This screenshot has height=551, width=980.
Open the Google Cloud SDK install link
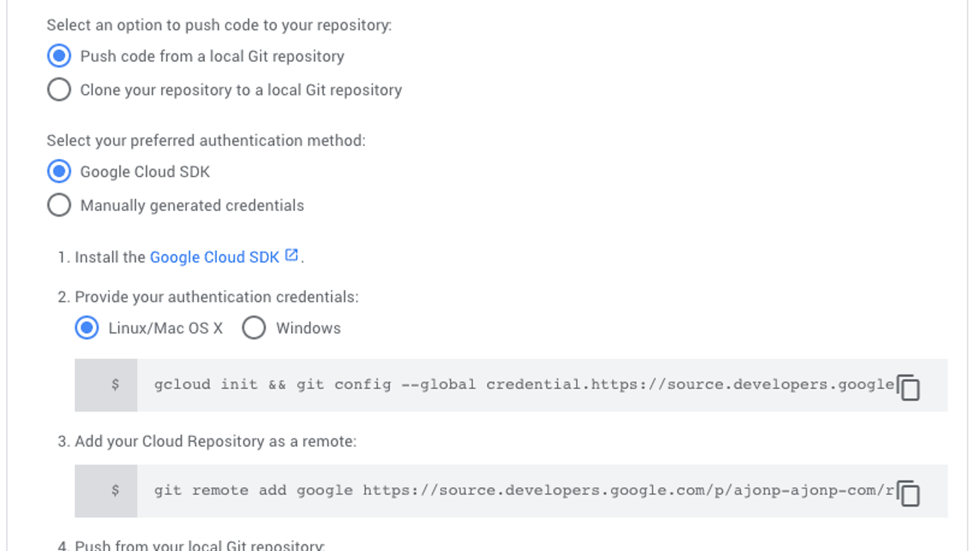coord(214,257)
